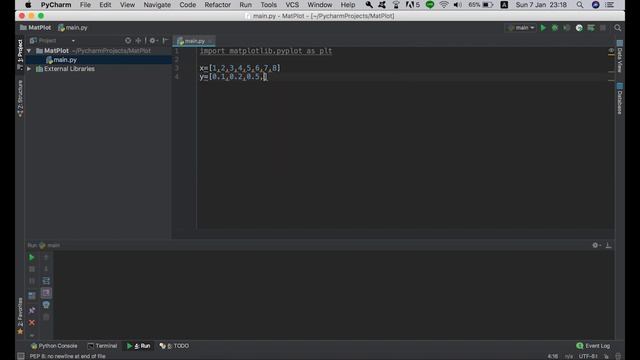Expand External Libraries node
The height and width of the screenshot is (360, 640).
coord(29,69)
